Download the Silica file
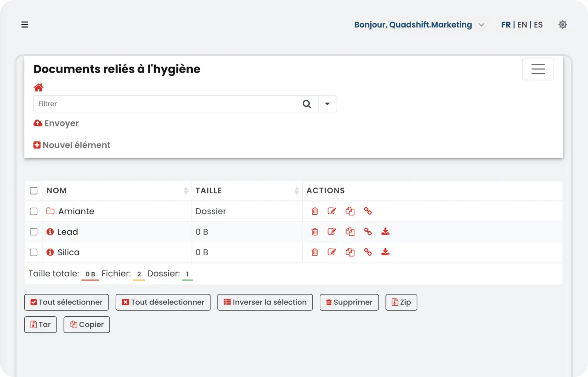This screenshot has width=588, height=377. 385,251
